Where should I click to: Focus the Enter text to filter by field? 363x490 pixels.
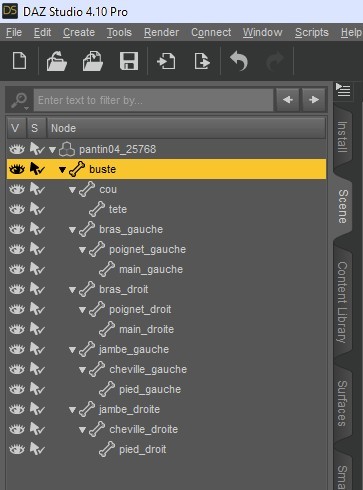[x=153, y=100]
